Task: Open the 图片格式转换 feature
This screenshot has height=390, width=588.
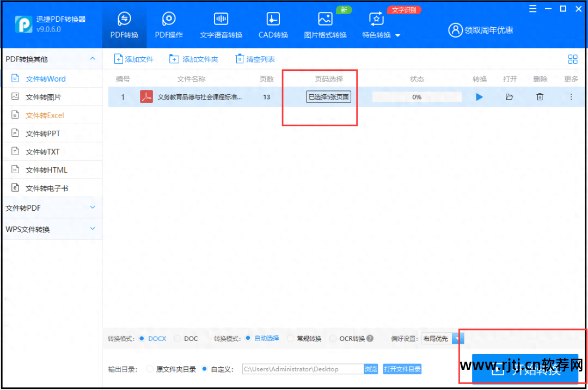Action: pos(325,25)
